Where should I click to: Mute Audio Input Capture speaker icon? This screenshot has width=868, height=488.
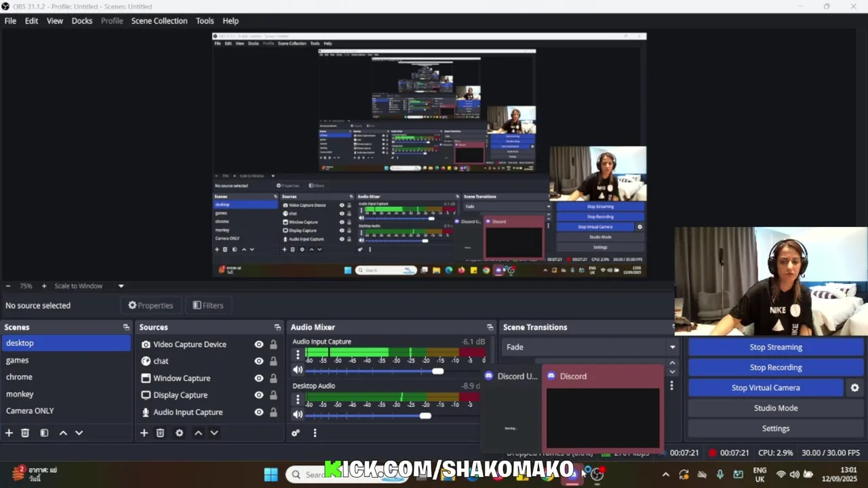(298, 370)
